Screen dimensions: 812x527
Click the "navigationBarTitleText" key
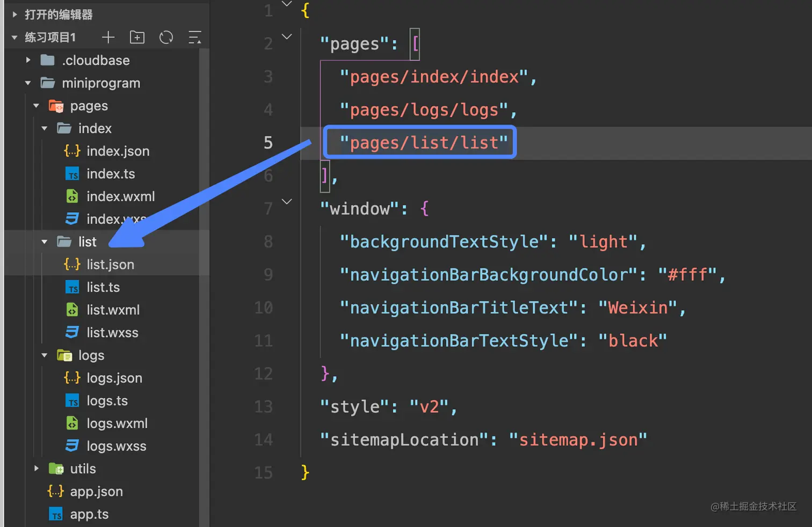(459, 308)
